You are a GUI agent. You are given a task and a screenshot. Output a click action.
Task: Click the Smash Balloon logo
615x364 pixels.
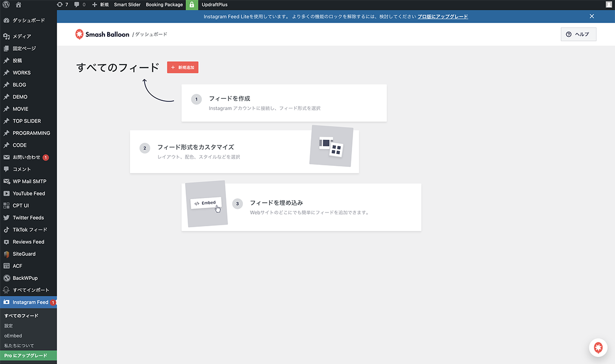102,34
